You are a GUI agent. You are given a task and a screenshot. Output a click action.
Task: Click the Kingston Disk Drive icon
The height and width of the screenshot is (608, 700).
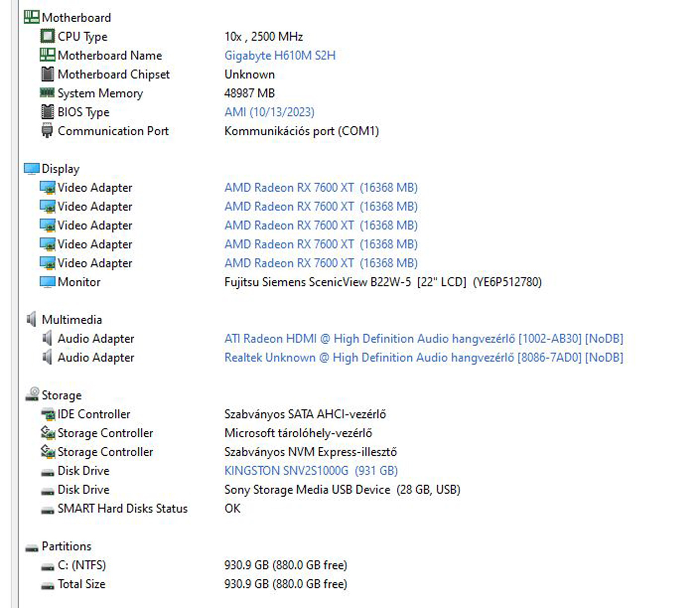(47, 473)
